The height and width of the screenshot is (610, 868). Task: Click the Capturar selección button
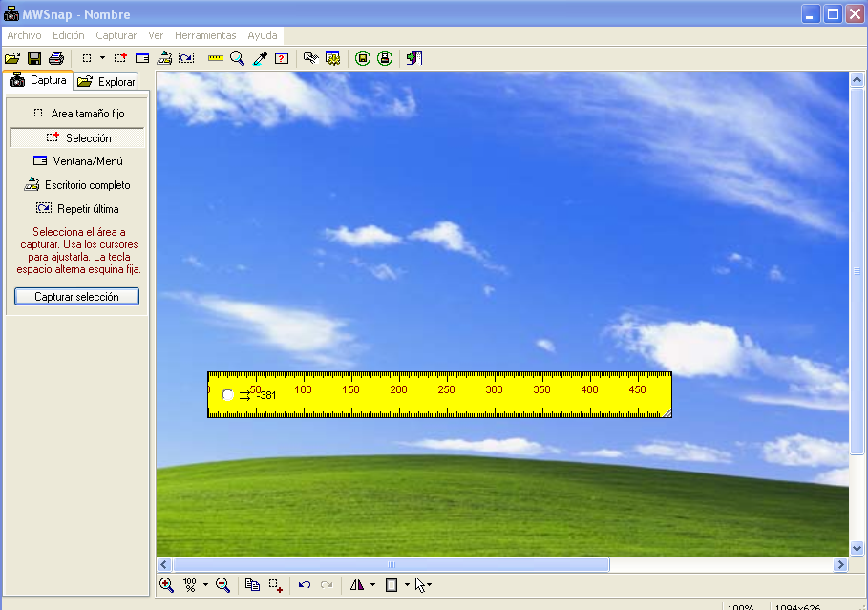(77, 297)
